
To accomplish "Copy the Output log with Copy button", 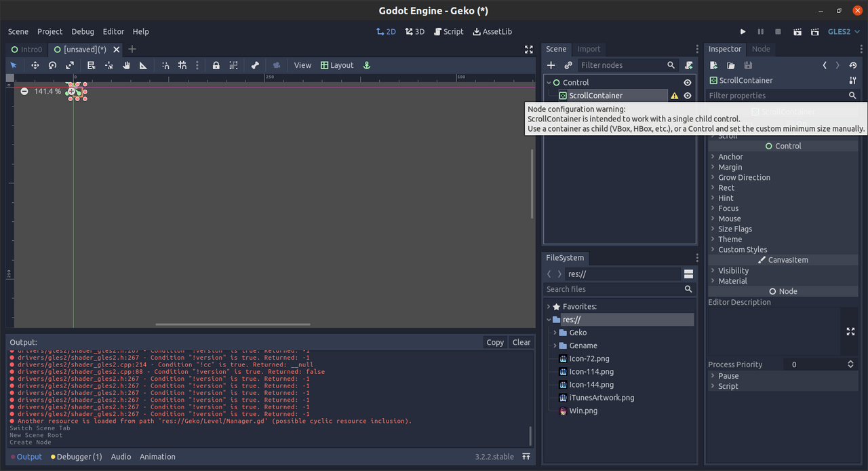I will (x=495, y=342).
